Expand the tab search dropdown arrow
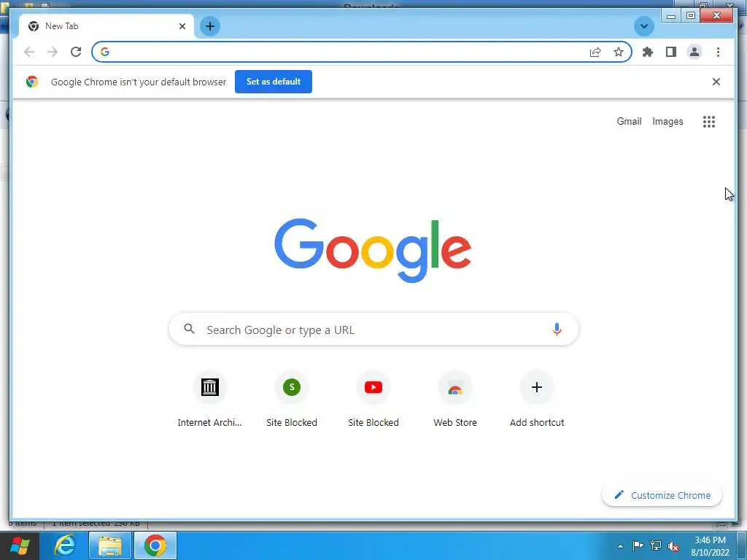This screenshot has width=747, height=560. (643, 26)
